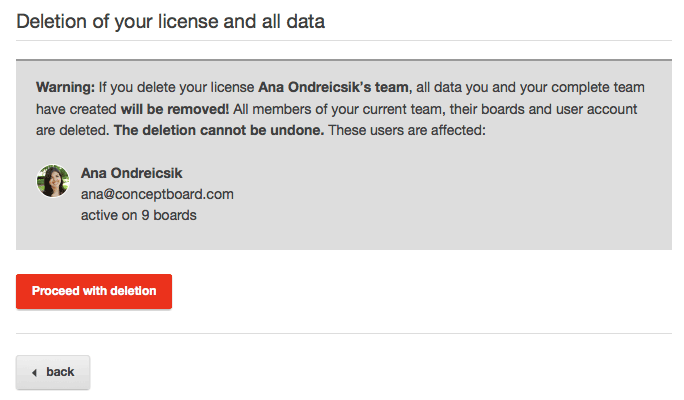This screenshot has height=400, width=684.
Task: Click the red Proceed with deletion button
Action: tap(94, 291)
